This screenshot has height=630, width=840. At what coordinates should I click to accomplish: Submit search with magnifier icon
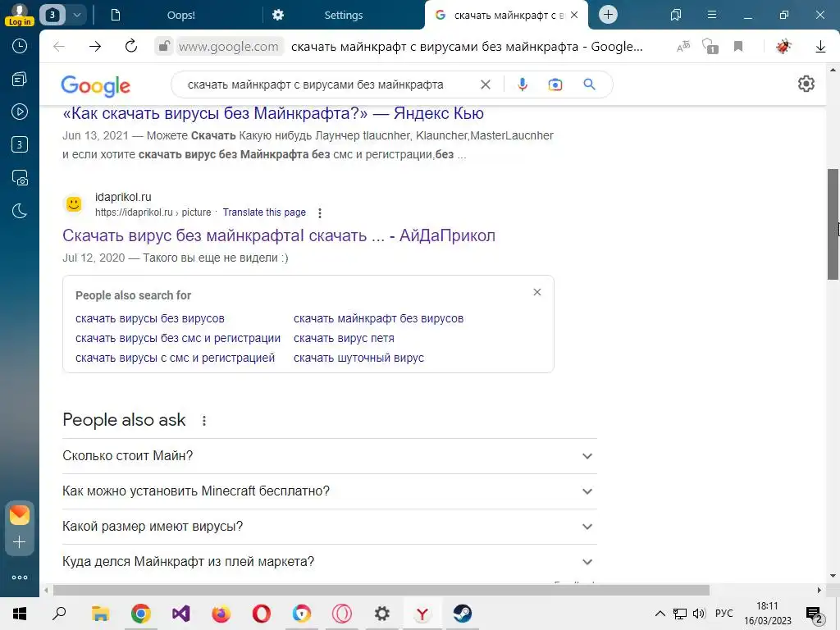pos(589,84)
